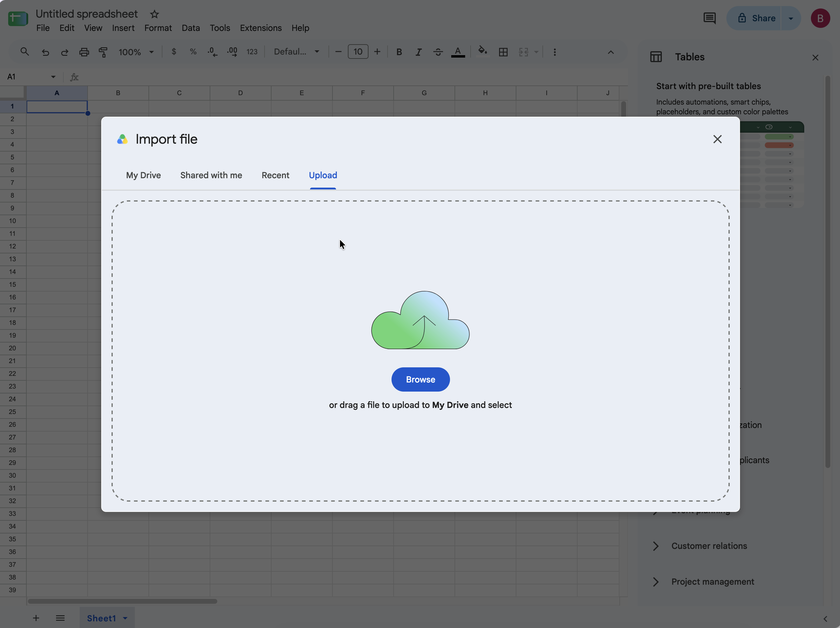Click increase decimal places icon

tap(232, 52)
